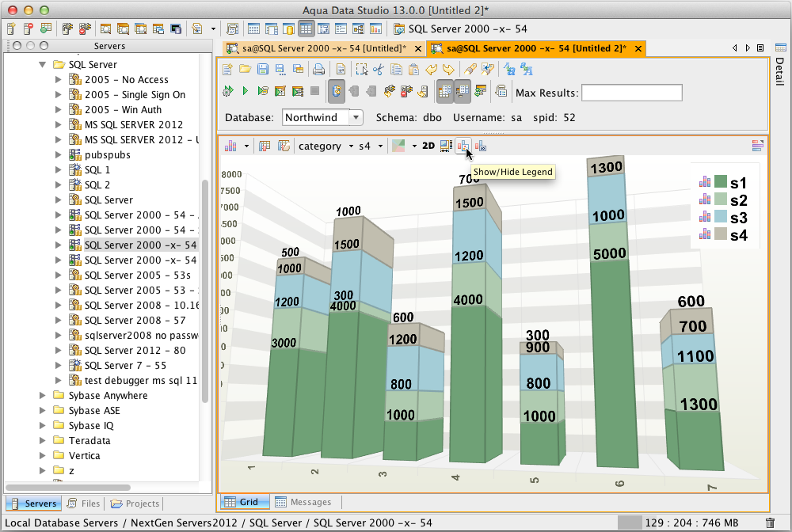
Task: Open a file with the folder icon
Action: pyautogui.click(x=245, y=69)
